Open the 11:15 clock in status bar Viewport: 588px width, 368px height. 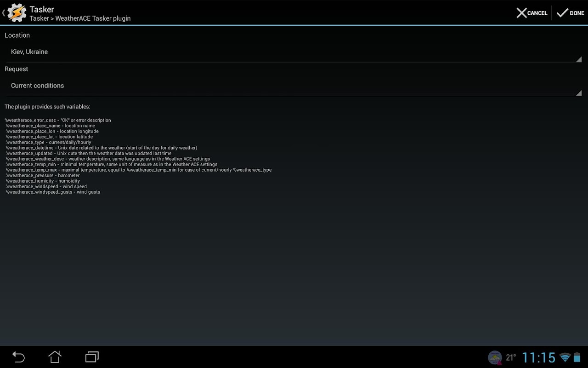click(x=539, y=357)
